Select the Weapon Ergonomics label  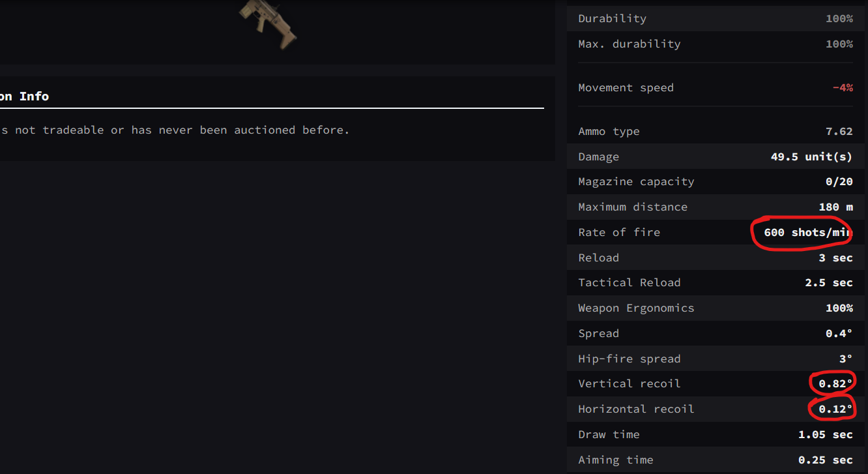(x=635, y=308)
